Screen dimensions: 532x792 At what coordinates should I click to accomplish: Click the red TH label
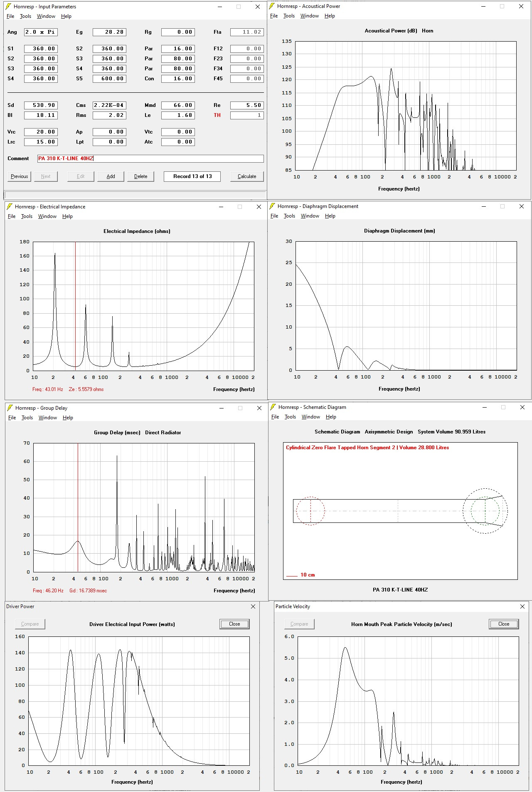click(x=217, y=115)
